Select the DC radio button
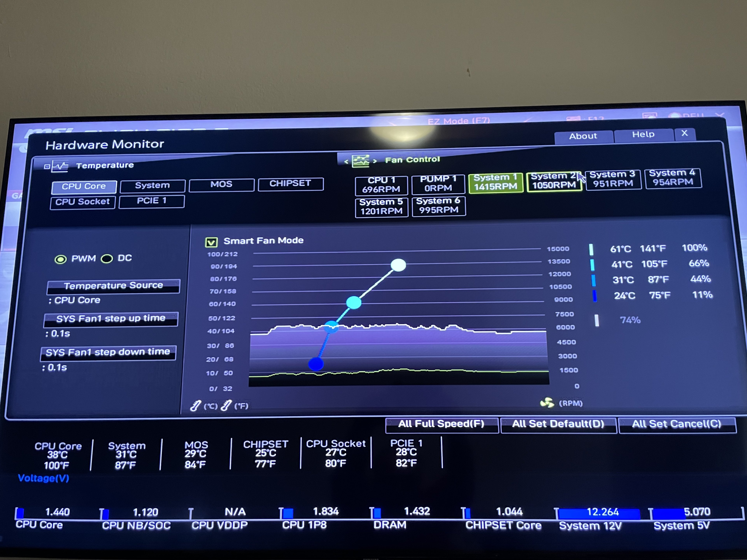 coord(107,259)
